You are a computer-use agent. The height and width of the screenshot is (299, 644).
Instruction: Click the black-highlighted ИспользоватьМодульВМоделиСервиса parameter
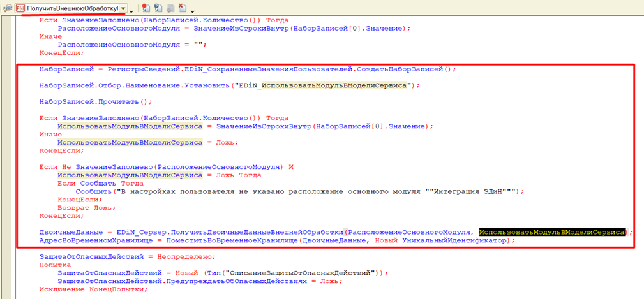click(x=552, y=233)
